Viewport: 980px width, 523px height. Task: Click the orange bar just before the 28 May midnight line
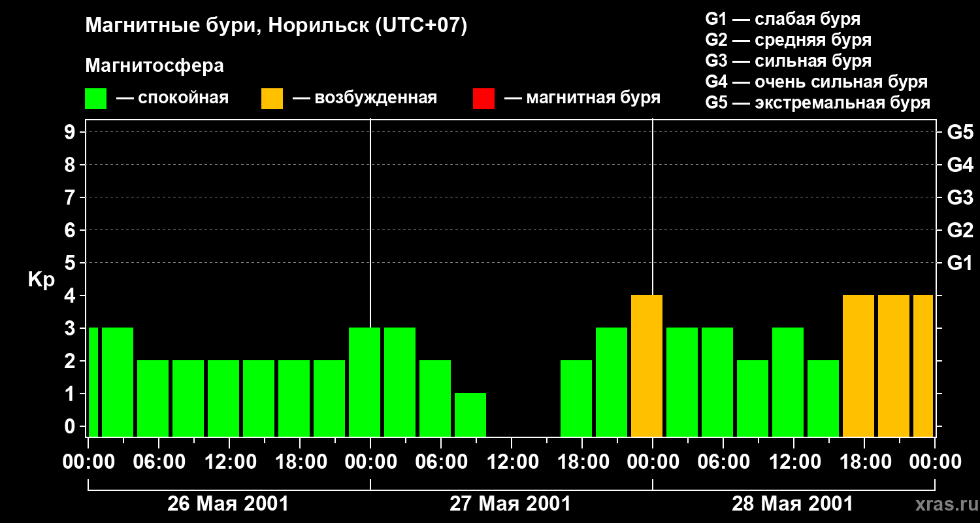click(x=647, y=366)
